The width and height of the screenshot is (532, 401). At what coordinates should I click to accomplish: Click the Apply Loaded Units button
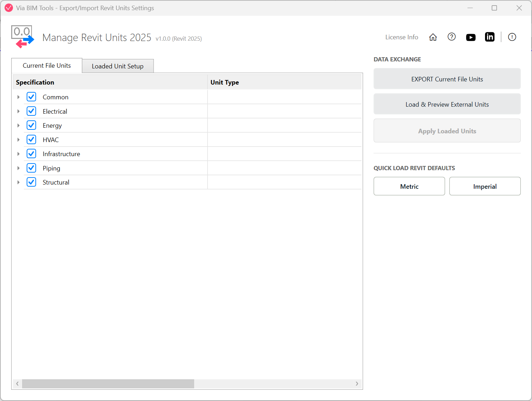point(447,131)
